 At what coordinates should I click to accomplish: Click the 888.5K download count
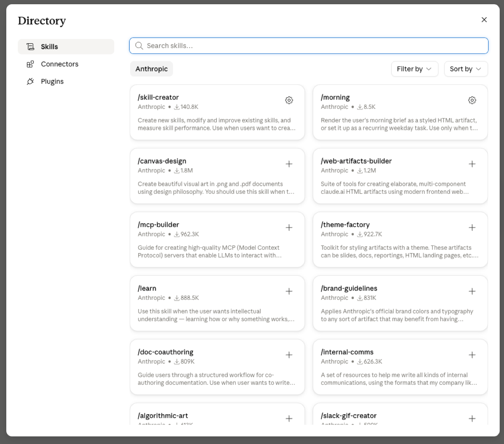[x=186, y=298]
